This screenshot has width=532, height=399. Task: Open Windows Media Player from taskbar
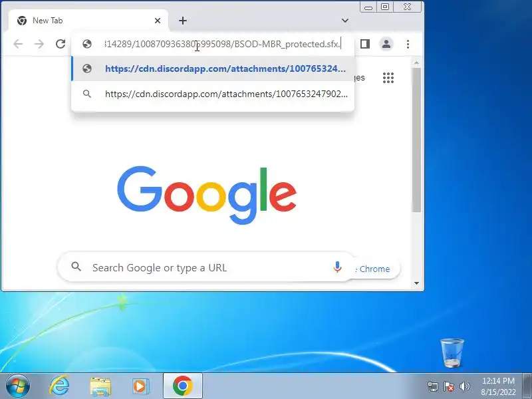point(140,386)
